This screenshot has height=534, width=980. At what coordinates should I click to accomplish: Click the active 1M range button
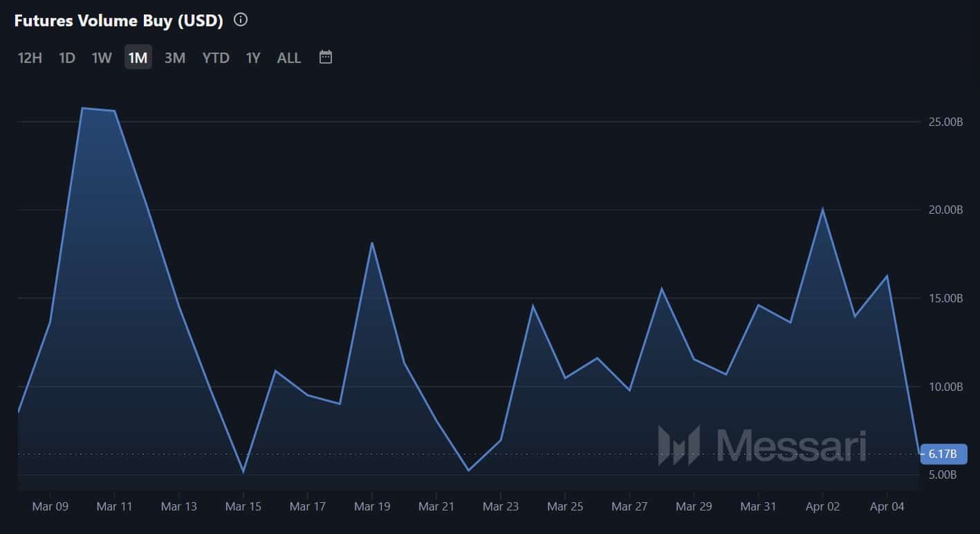point(138,58)
